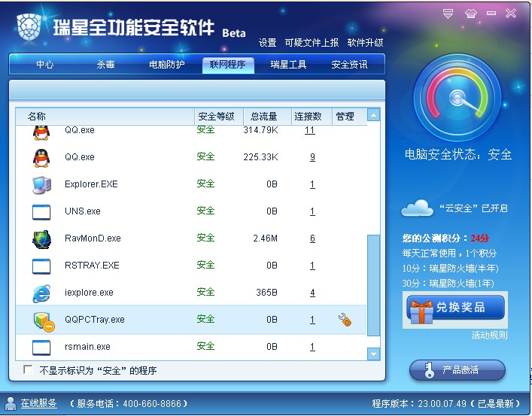This screenshot has width=532, height=416.
Task: Select the RavMonD.exe program name
Action: [93, 238]
